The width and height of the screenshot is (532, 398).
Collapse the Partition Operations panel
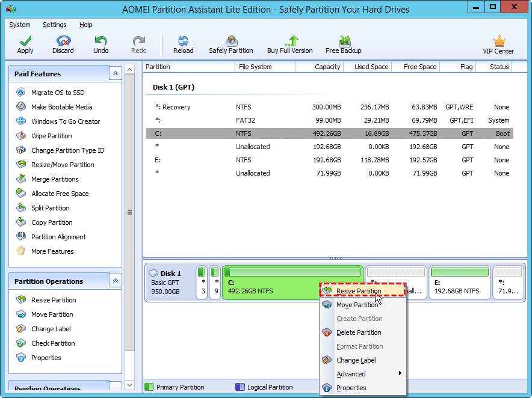click(x=116, y=281)
